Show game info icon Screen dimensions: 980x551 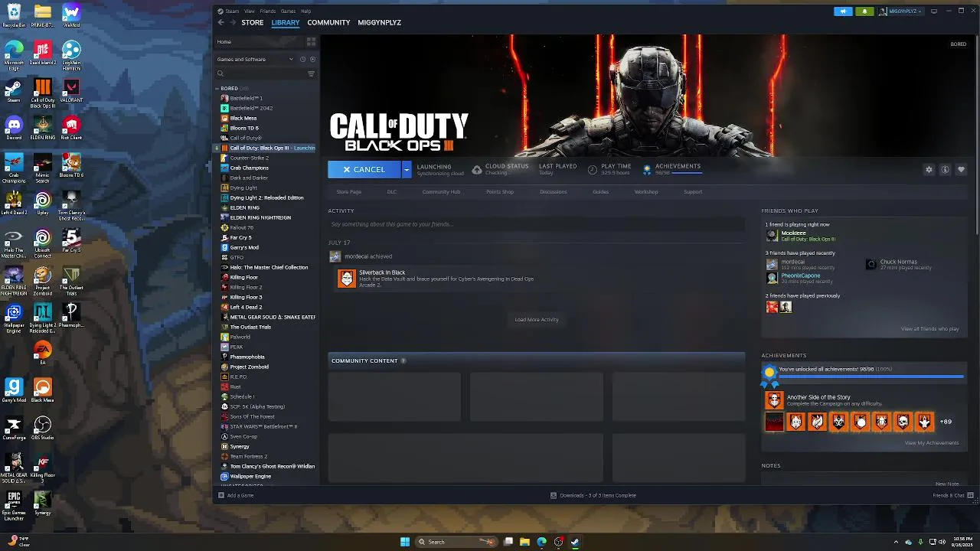945,170
